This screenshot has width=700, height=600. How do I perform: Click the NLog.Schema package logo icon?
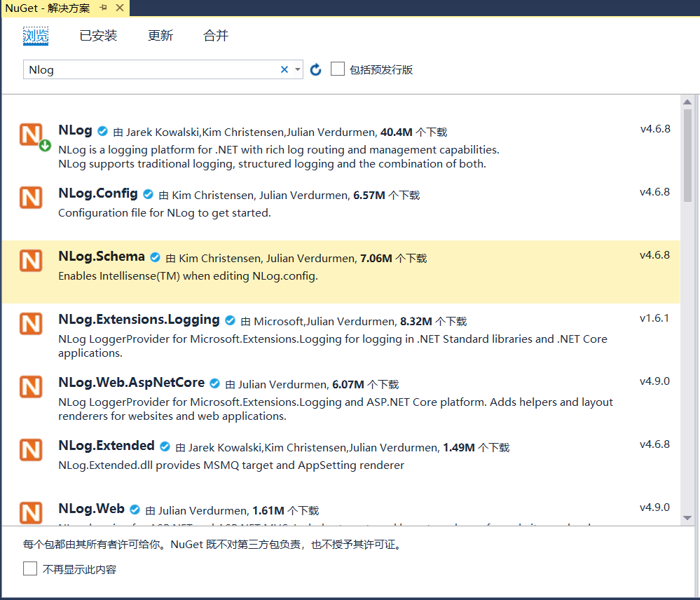(31, 261)
